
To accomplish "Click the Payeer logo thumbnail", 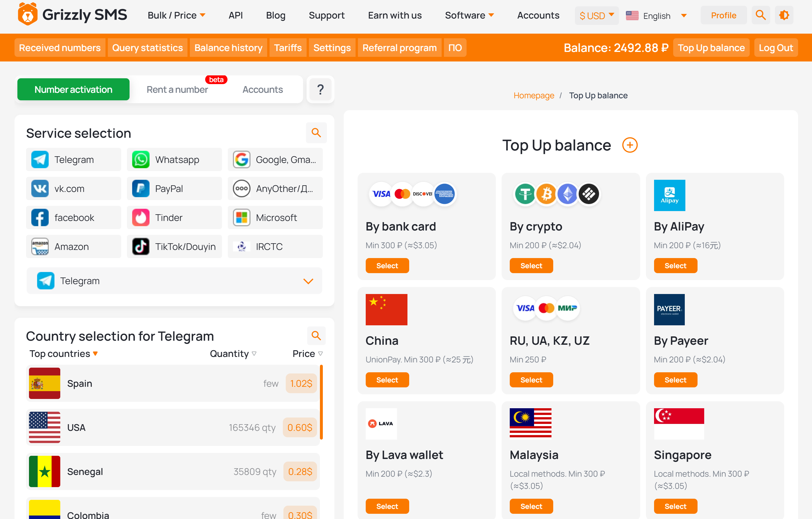I will (x=669, y=309).
